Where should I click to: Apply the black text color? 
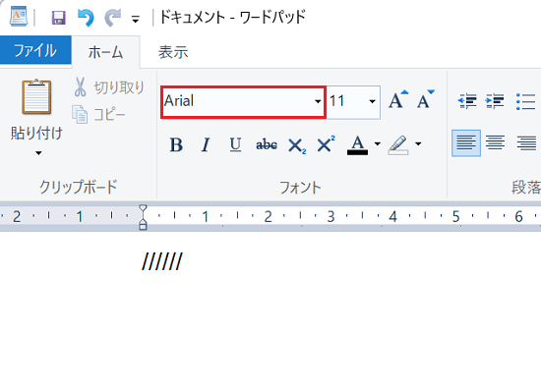pos(357,144)
